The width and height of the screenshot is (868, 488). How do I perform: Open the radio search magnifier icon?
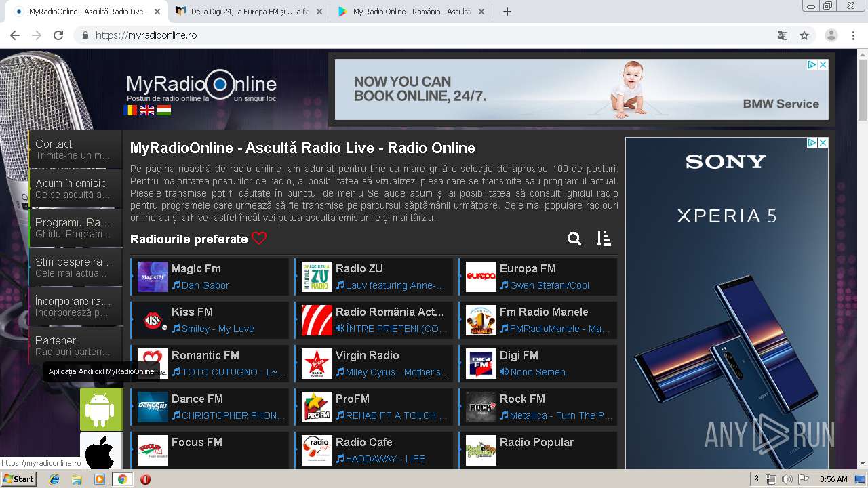point(574,239)
